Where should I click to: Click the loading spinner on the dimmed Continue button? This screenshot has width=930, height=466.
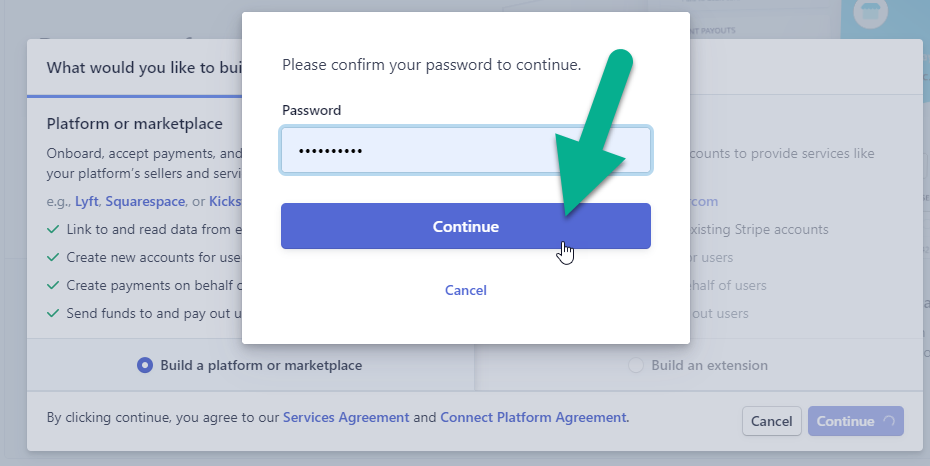pyautogui.click(x=888, y=422)
